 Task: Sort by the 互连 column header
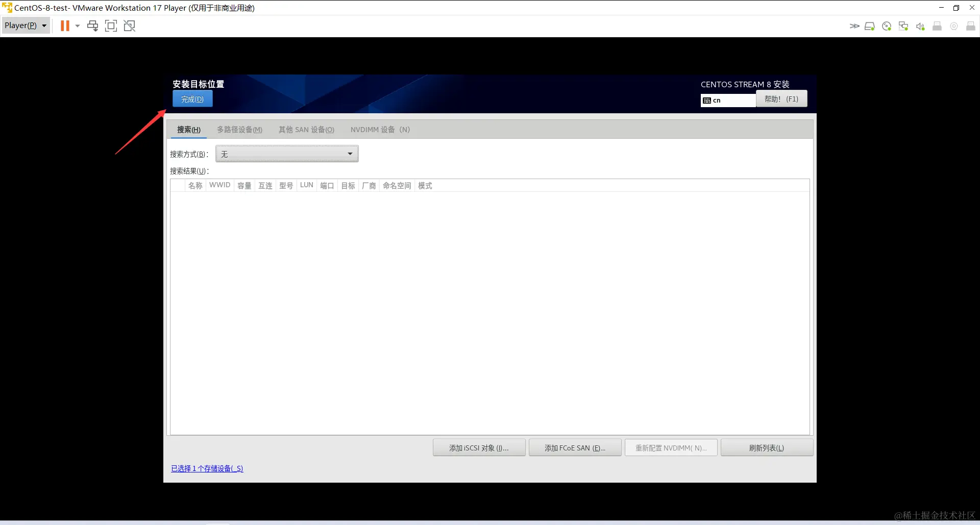[x=265, y=186]
